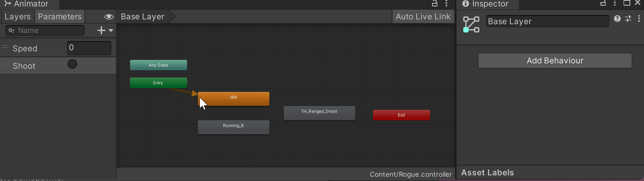Click the state machine icon in Inspector
This screenshot has height=181, width=644.
point(471,24)
